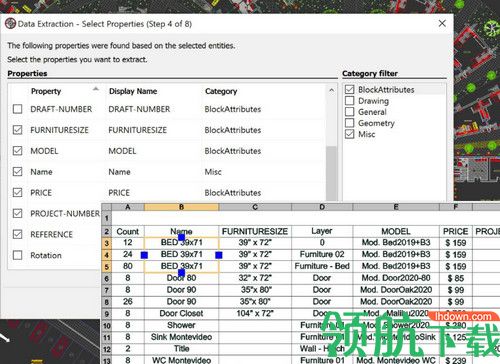Toggle the BlockAttributes category filter
Image resolution: width=500 pixels, height=364 pixels.
point(349,89)
